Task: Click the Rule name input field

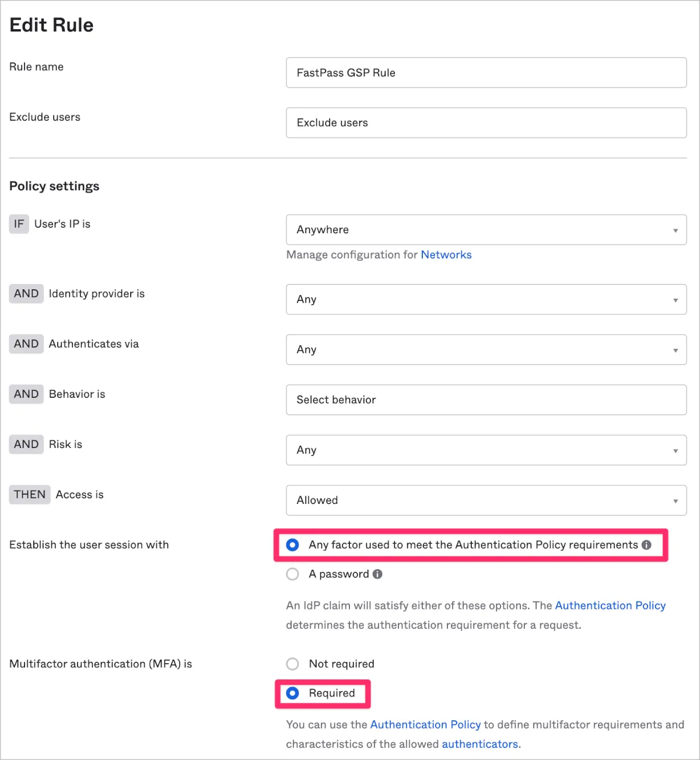Action: [485, 73]
